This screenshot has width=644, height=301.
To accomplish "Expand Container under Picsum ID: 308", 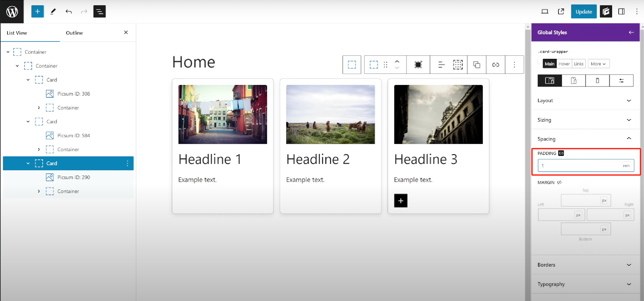I will pyautogui.click(x=39, y=108).
